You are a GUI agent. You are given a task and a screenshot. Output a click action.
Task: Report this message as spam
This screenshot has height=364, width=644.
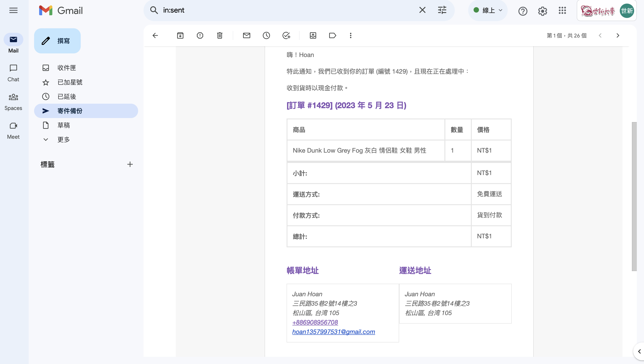(200, 35)
